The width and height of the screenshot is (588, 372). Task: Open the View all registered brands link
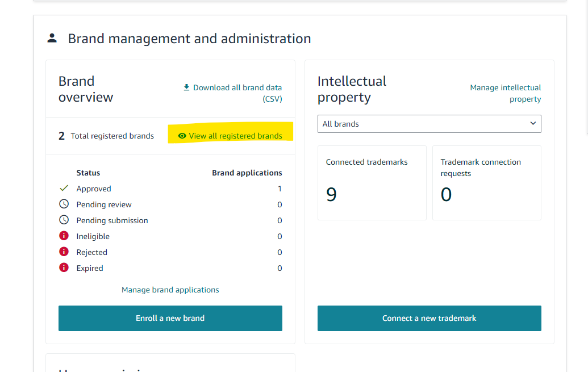235,136
